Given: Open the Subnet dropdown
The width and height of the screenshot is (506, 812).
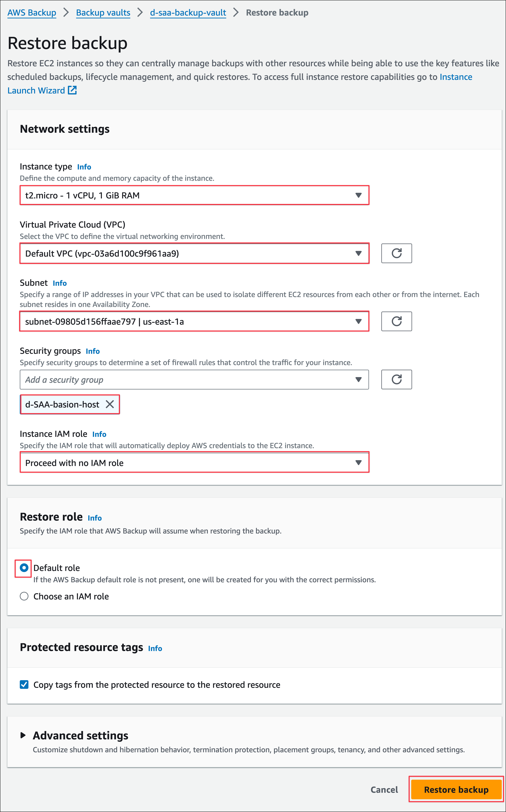Looking at the screenshot, I should 194,322.
